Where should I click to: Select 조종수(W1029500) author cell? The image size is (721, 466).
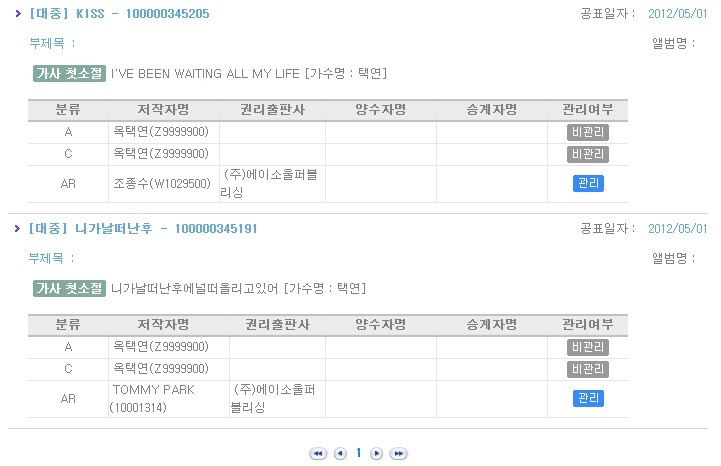(164, 184)
